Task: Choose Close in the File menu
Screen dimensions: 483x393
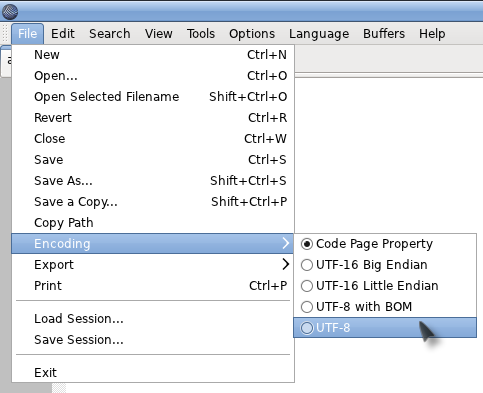Action: click(153, 139)
